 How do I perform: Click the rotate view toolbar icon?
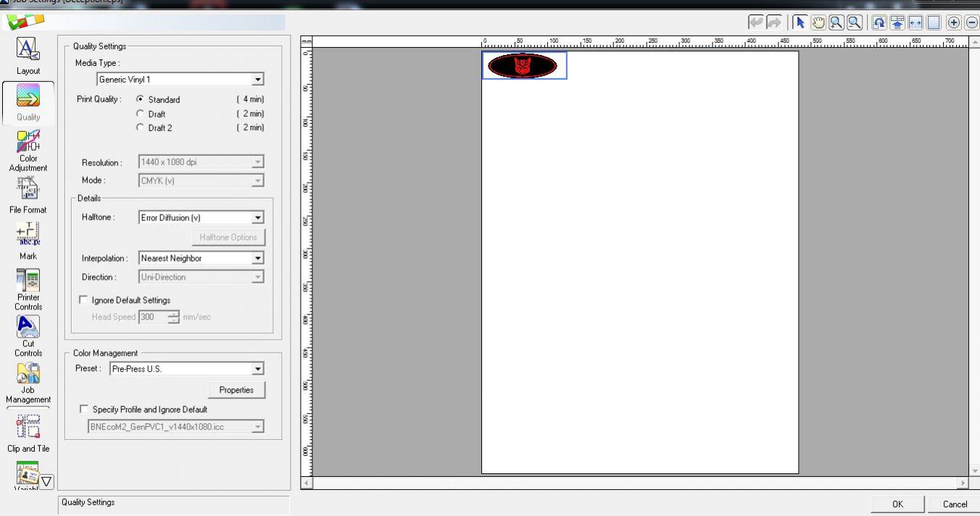[879, 22]
